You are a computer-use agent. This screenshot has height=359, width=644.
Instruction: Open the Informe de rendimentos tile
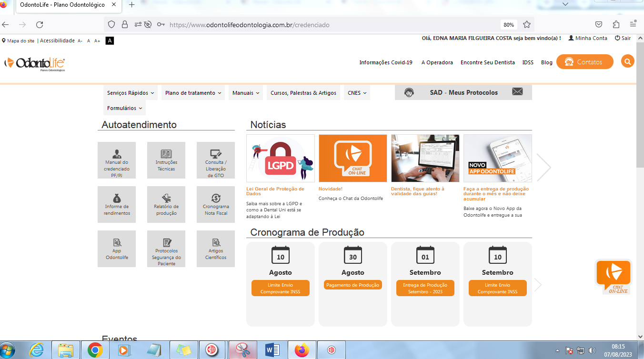(x=117, y=205)
